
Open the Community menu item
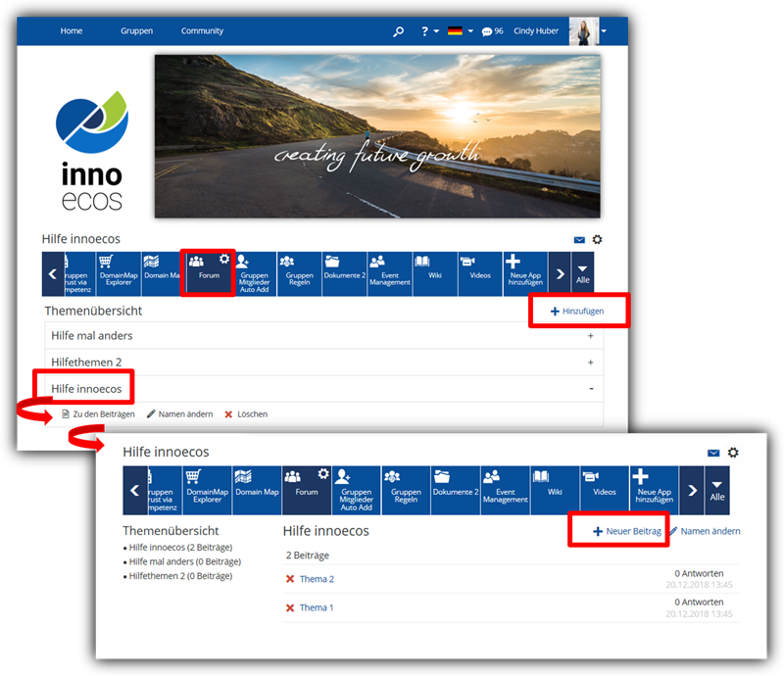(x=202, y=31)
